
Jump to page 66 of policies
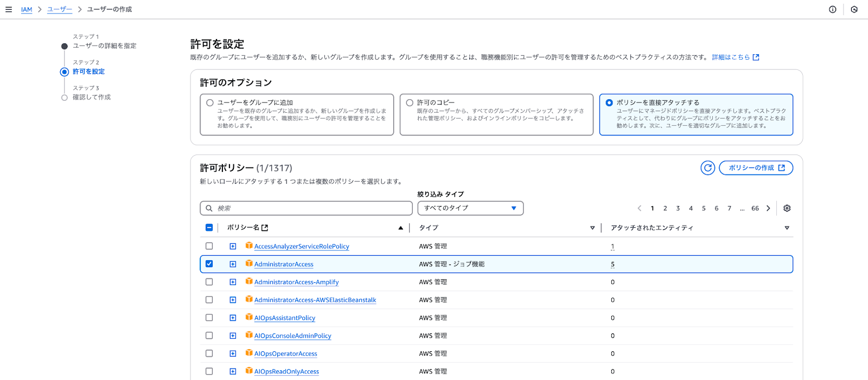[755, 208]
